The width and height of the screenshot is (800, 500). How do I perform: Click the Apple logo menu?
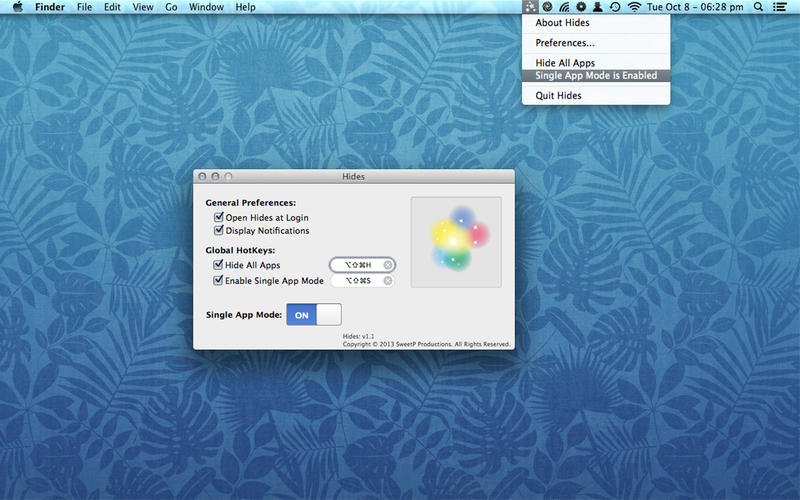pyautogui.click(x=17, y=7)
